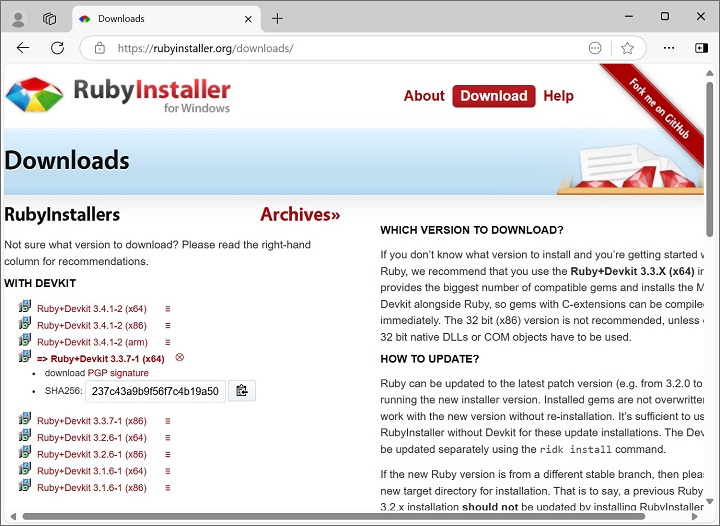
Task: Download Ruby+Devkit 3.1.6-1 (x64) installer
Action: 92,471
